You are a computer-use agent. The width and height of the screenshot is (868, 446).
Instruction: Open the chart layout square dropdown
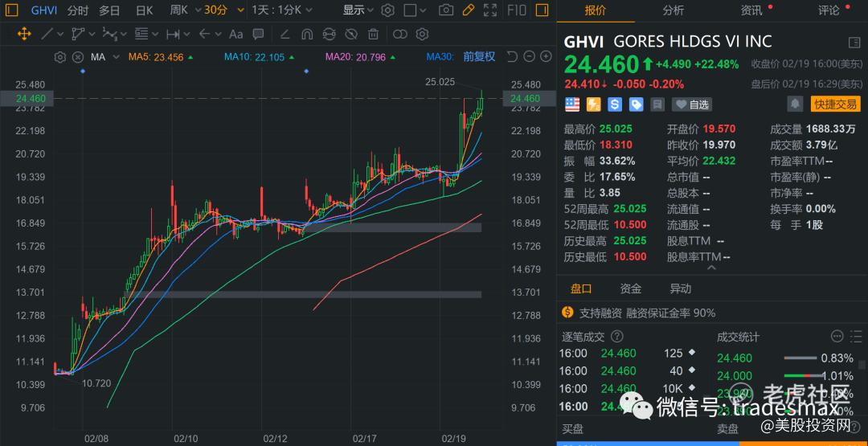(x=415, y=10)
